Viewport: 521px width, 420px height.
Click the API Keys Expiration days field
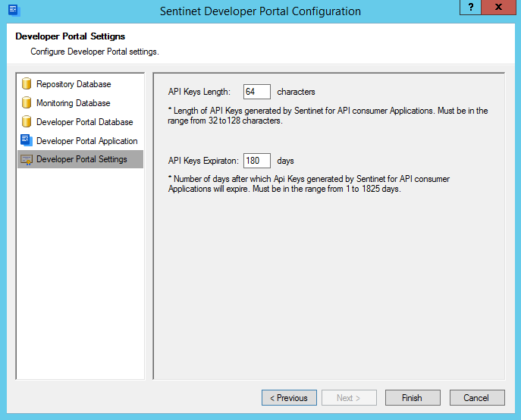(x=257, y=161)
